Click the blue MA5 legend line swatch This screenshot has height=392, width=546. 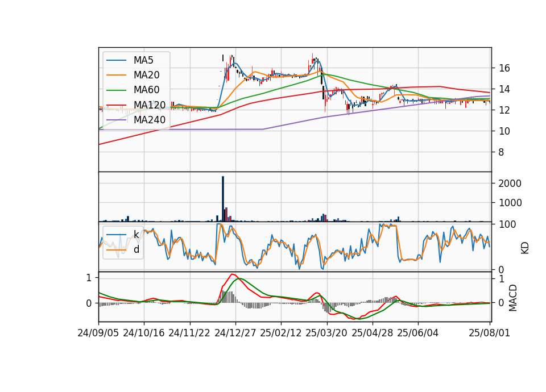click(x=116, y=60)
